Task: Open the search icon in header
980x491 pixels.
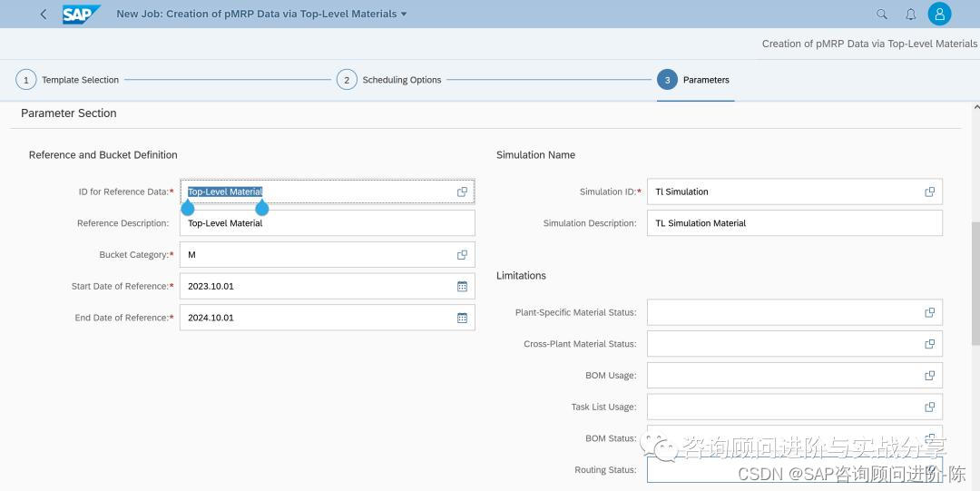Action: point(882,14)
